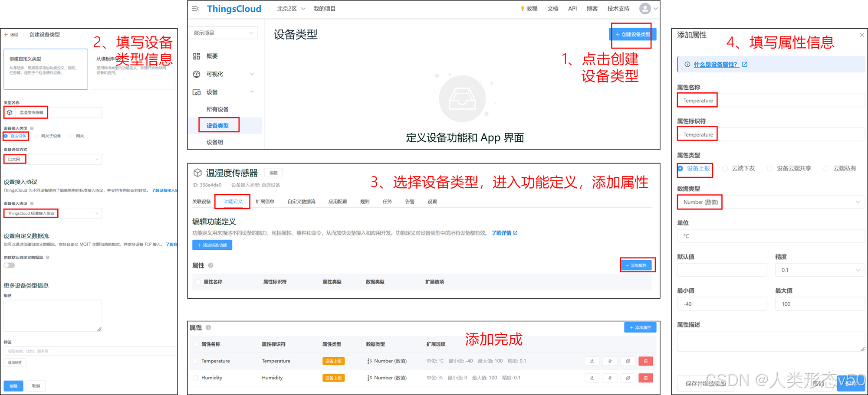Click the 概要 overview grid icon
Viewport: 868px width, 395px height.
pyautogui.click(x=197, y=56)
